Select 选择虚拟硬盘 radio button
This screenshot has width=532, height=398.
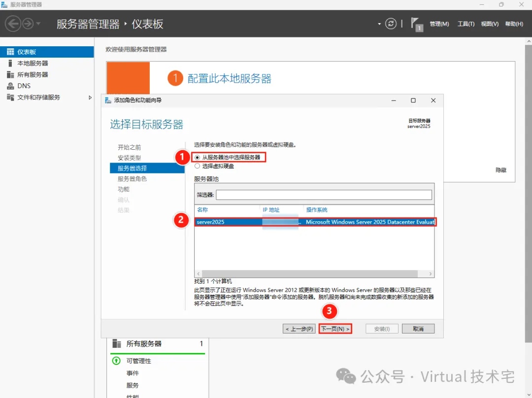pyautogui.click(x=197, y=166)
